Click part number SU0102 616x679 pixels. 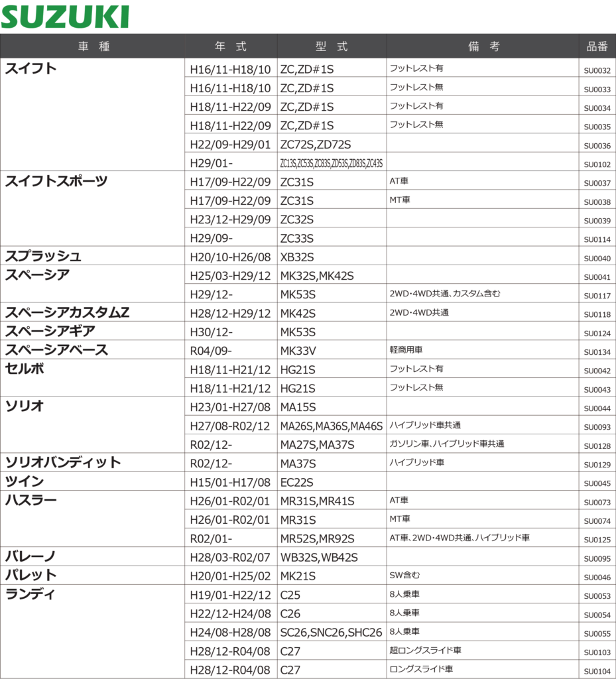pyautogui.click(x=597, y=164)
